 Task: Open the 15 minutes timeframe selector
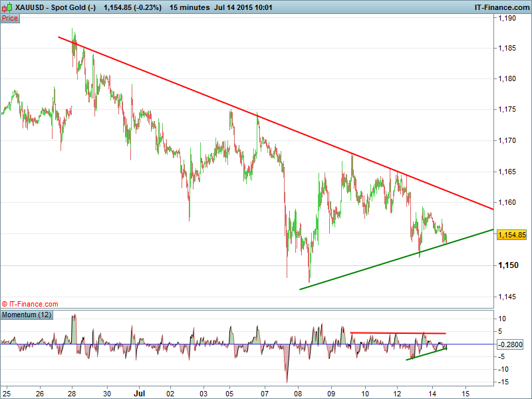coord(188,7)
